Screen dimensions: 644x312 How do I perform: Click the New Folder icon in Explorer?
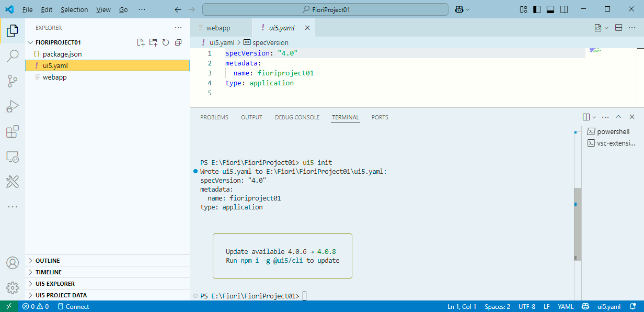click(x=153, y=42)
